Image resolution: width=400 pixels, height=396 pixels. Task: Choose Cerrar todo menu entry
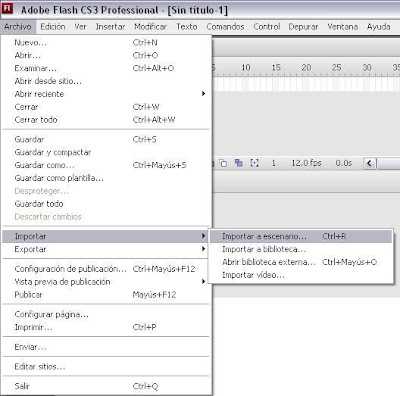(107, 120)
